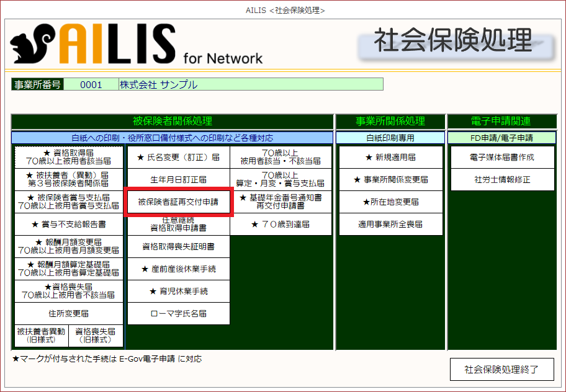The height and width of the screenshot is (392, 566).
Task: Click 被扶養者異動（旧様式） button
Action: tap(41, 336)
